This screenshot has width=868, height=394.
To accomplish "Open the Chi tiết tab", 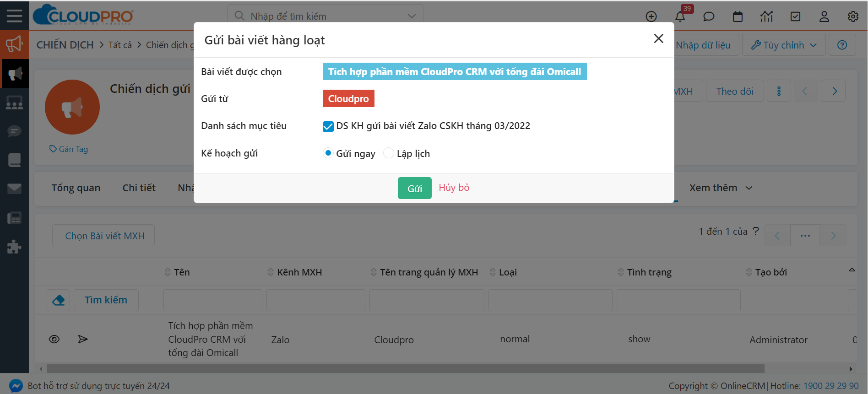I will 139,188.
